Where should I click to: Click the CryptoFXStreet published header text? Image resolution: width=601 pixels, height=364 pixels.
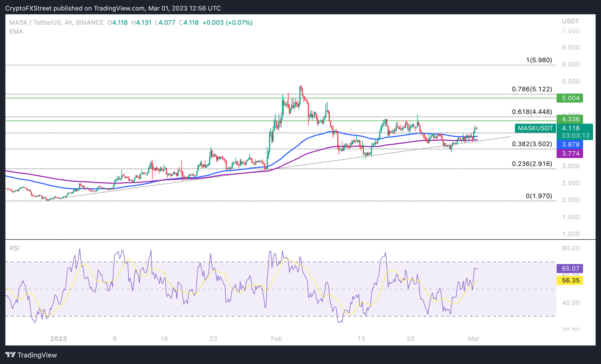[x=113, y=8]
